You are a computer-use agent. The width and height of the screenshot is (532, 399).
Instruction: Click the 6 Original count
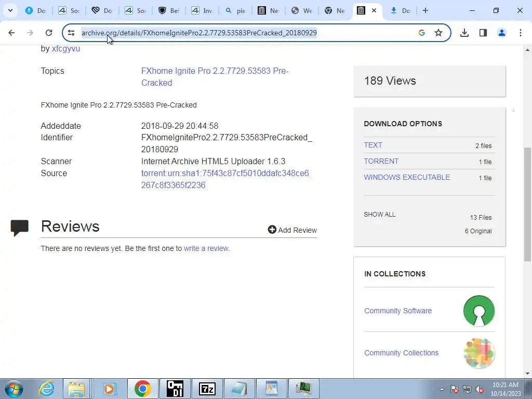(478, 231)
